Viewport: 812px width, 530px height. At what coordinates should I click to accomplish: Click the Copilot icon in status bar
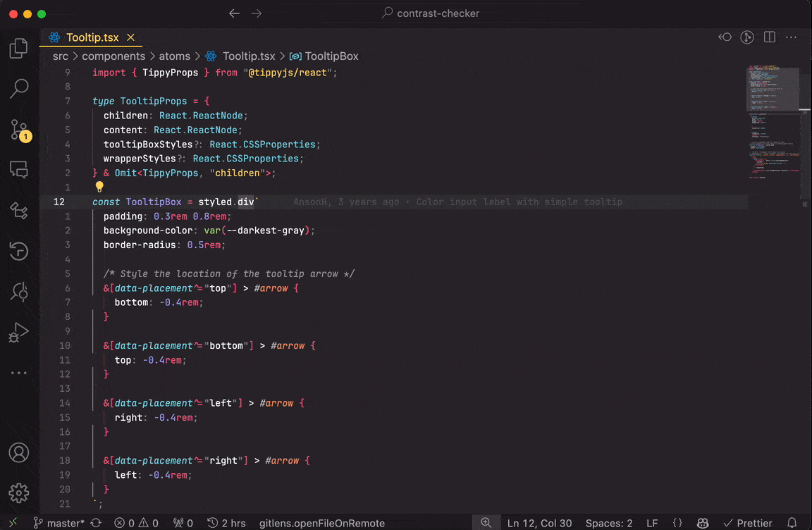703,523
